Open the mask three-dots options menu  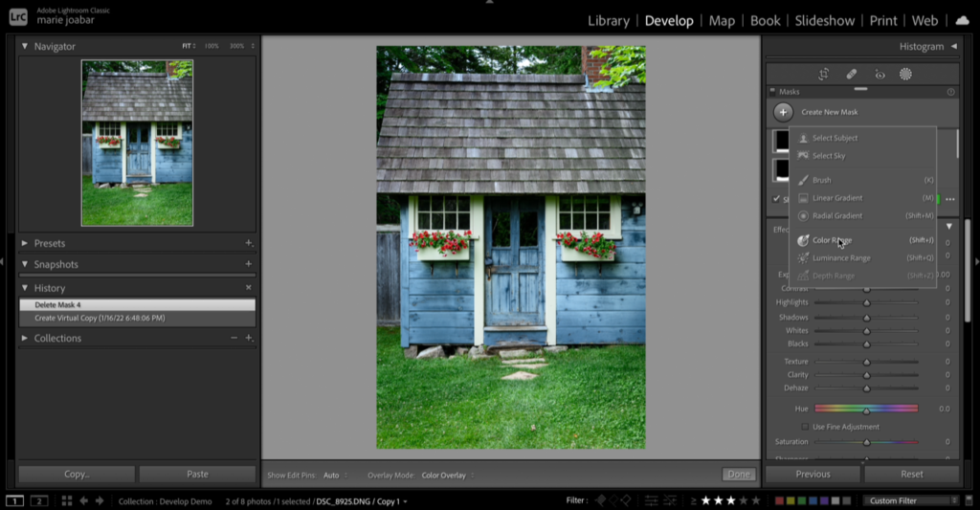[949, 199]
